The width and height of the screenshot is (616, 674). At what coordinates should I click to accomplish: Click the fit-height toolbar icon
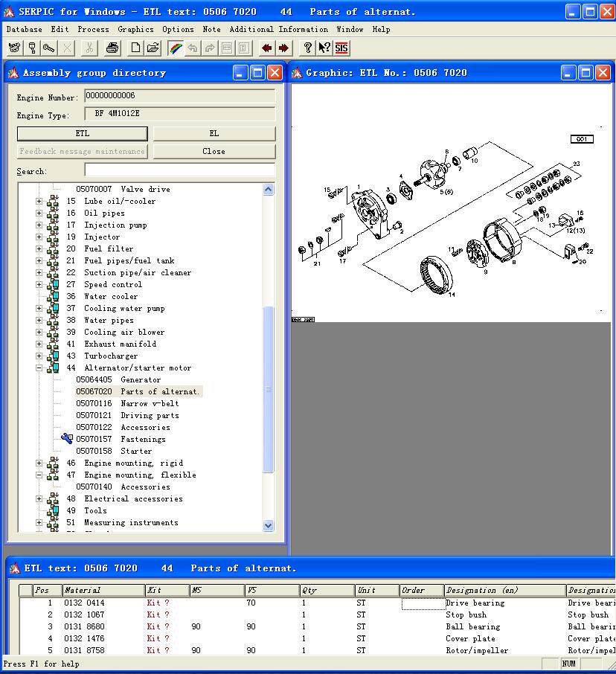(x=244, y=48)
